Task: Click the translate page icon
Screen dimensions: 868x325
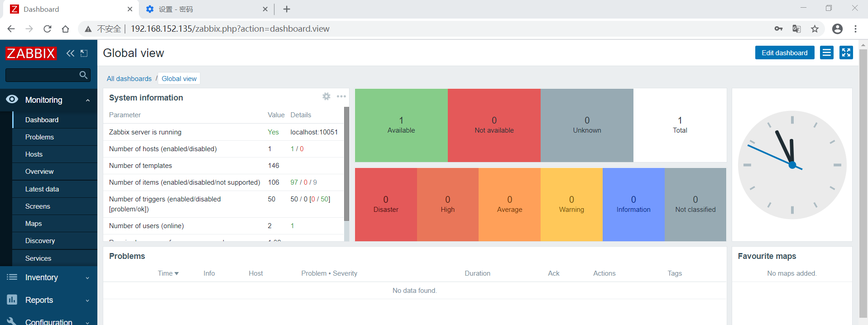Action: [x=796, y=29]
